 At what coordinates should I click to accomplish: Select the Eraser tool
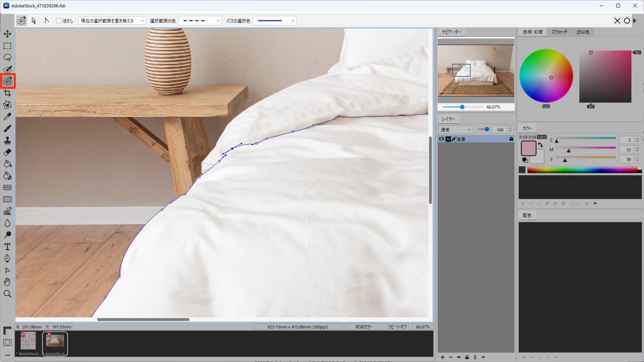coord(8,152)
